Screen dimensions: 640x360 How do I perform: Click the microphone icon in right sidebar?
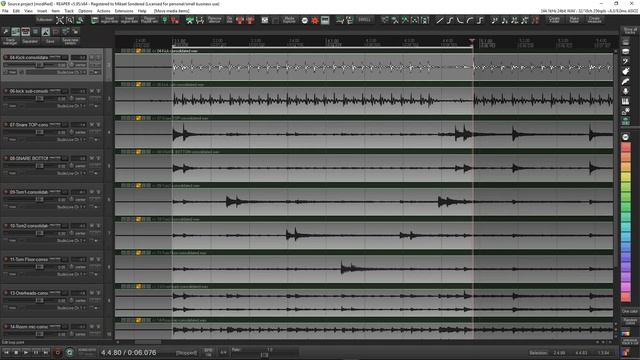[x=625, y=91]
